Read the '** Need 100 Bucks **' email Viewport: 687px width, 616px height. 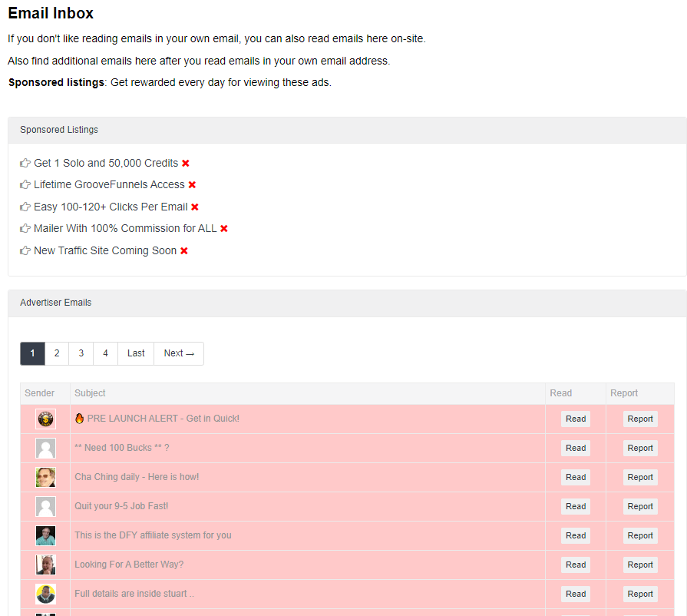(x=575, y=448)
